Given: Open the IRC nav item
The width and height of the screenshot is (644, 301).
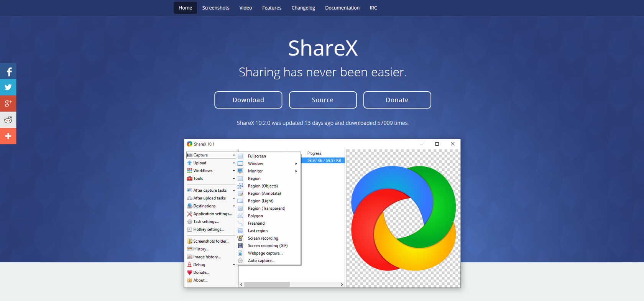Looking at the screenshot, I should pyautogui.click(x=373, y=8).
